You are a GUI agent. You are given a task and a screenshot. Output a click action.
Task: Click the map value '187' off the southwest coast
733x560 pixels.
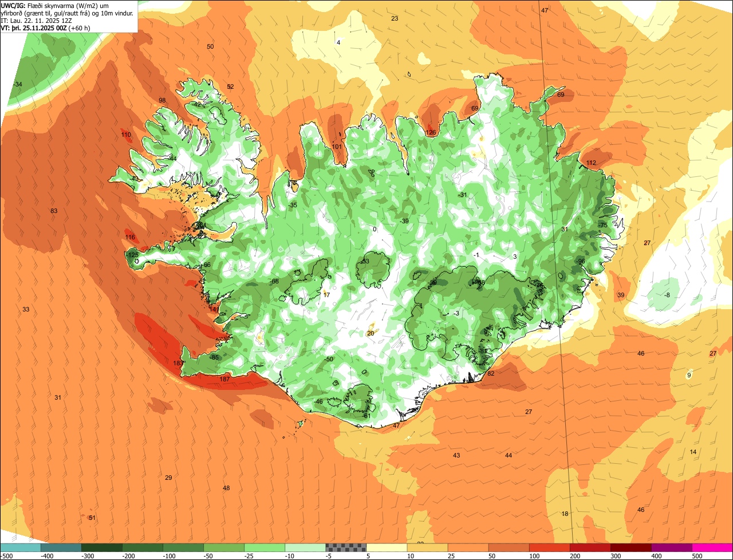pos(224,379)
